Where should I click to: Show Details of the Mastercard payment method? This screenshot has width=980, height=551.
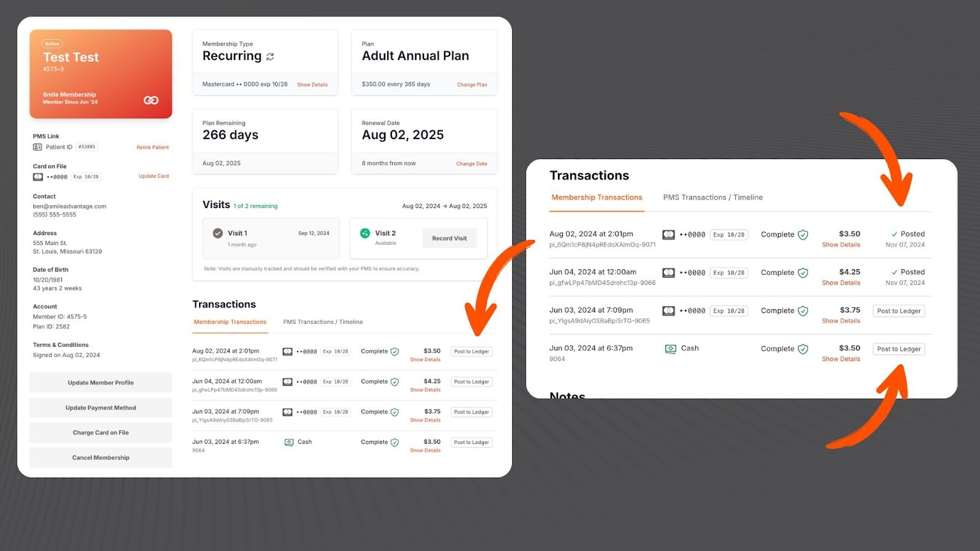coord(312,84)
